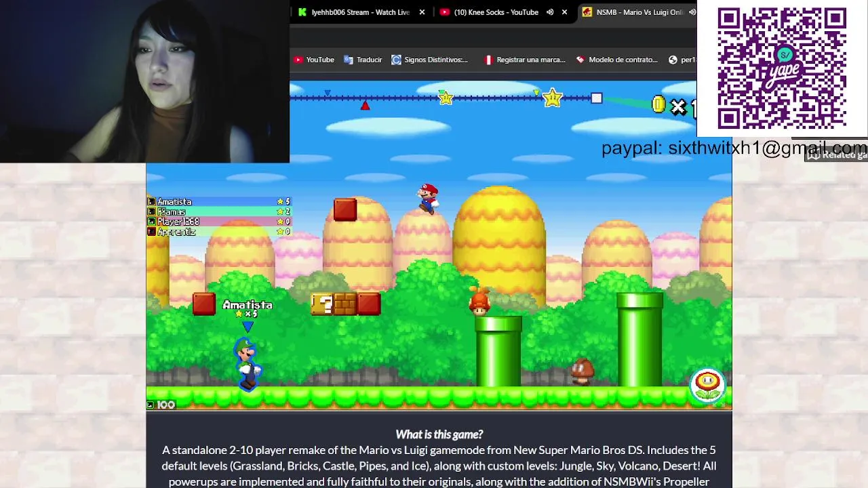Click the Luigi character on ground
868x488 pixels.
[247, 365]
